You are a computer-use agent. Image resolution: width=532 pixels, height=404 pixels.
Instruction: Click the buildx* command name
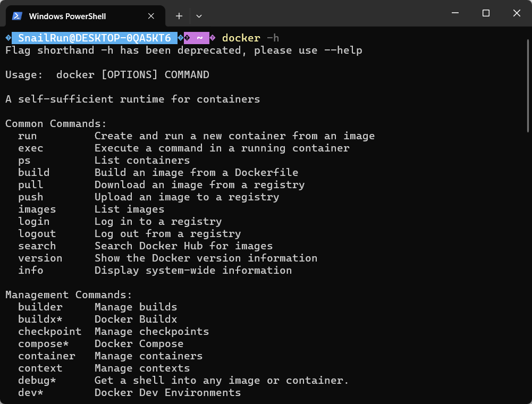(x=40, y=319)
